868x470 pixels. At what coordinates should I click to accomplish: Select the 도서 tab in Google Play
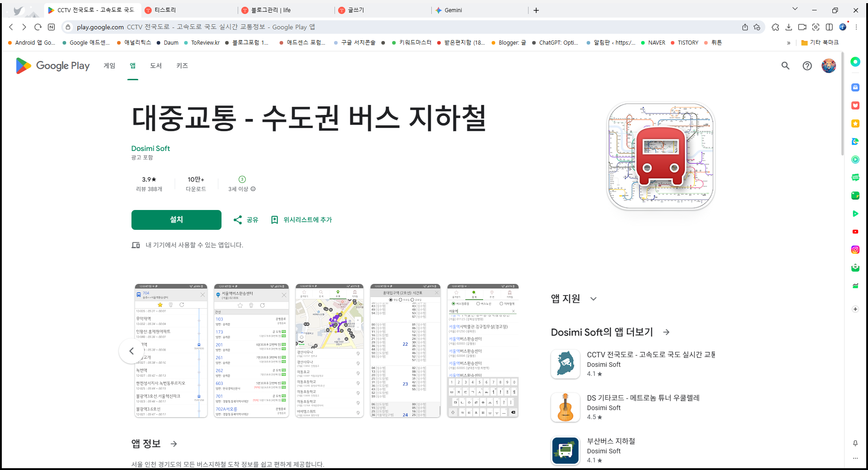[156, 66]
